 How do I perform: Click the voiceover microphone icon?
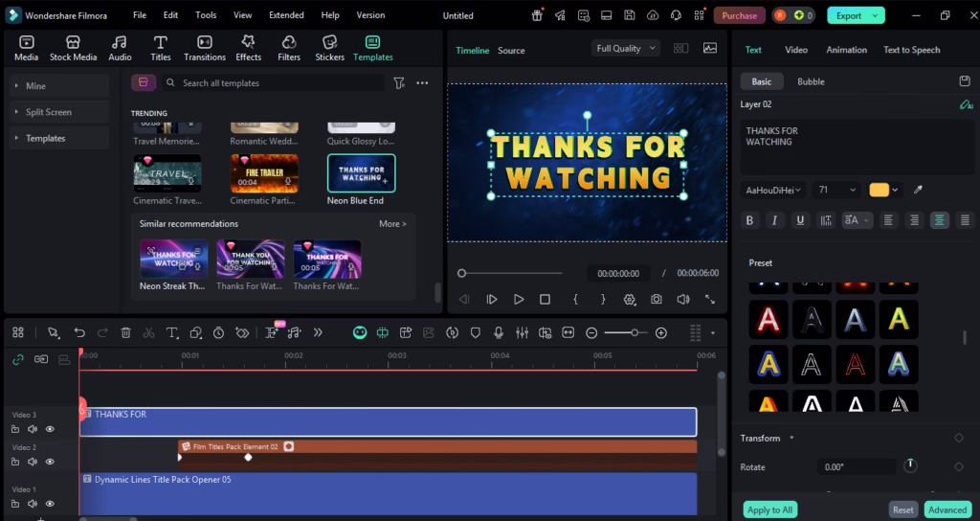point(499,332)
